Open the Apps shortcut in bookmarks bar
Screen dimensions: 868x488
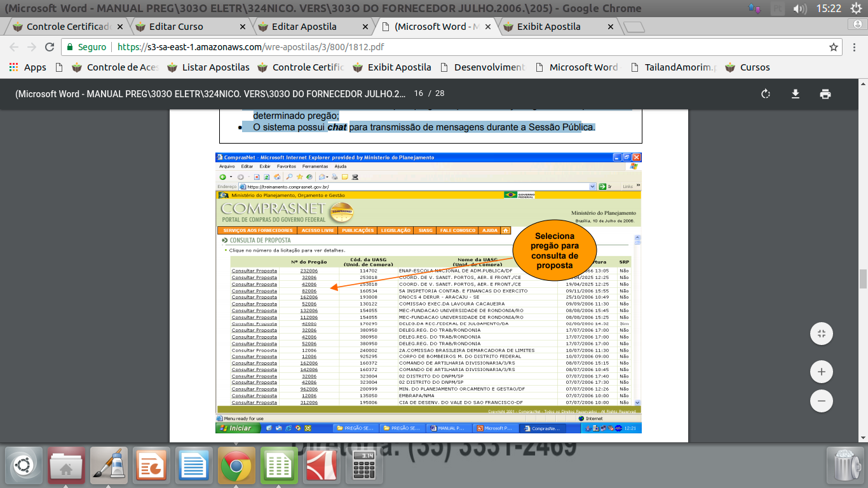pos(28,67)
